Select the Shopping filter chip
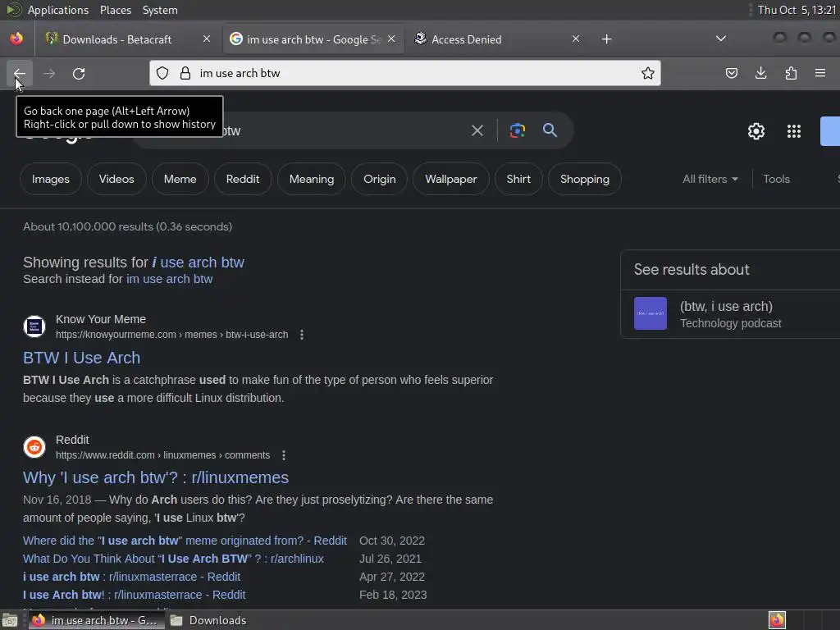The width and height of the screenshot is (840, 630). (x=584, y=179)
